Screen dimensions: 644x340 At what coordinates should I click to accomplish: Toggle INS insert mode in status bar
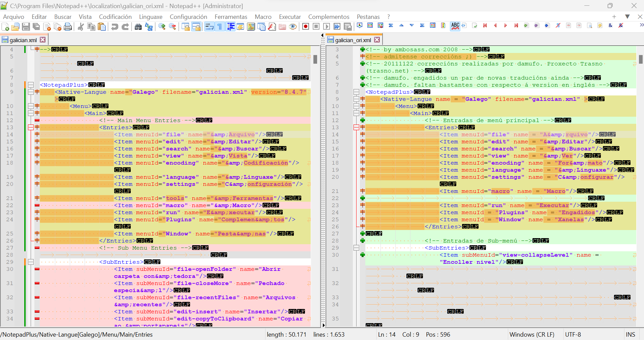coord(630,335)
